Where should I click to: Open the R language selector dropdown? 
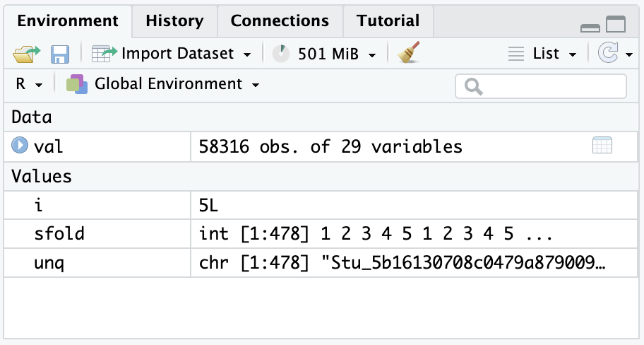pyautogui.click(x=29, y=84)
